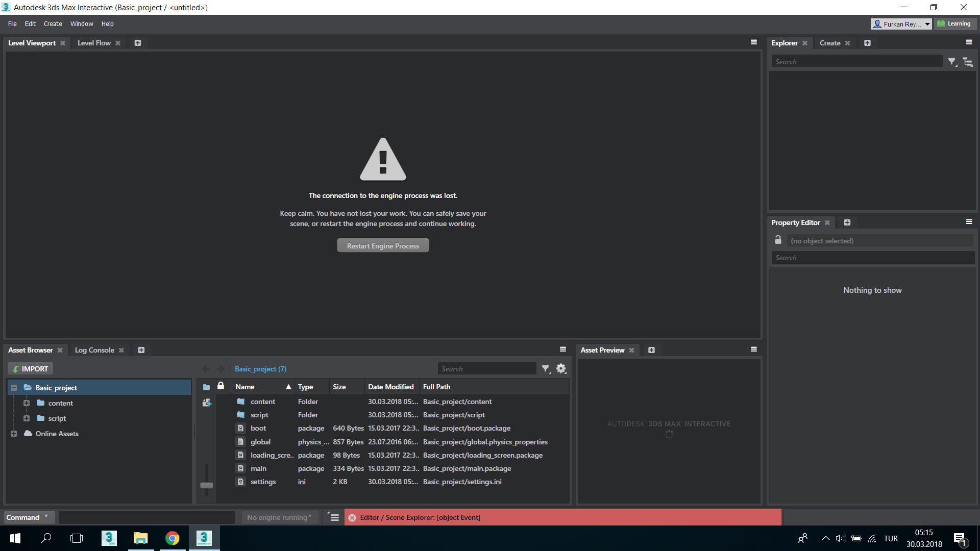Screen dimensions: 980x551
Task: Collapse the Basic_project tree node
Action: tap(14, 388)
